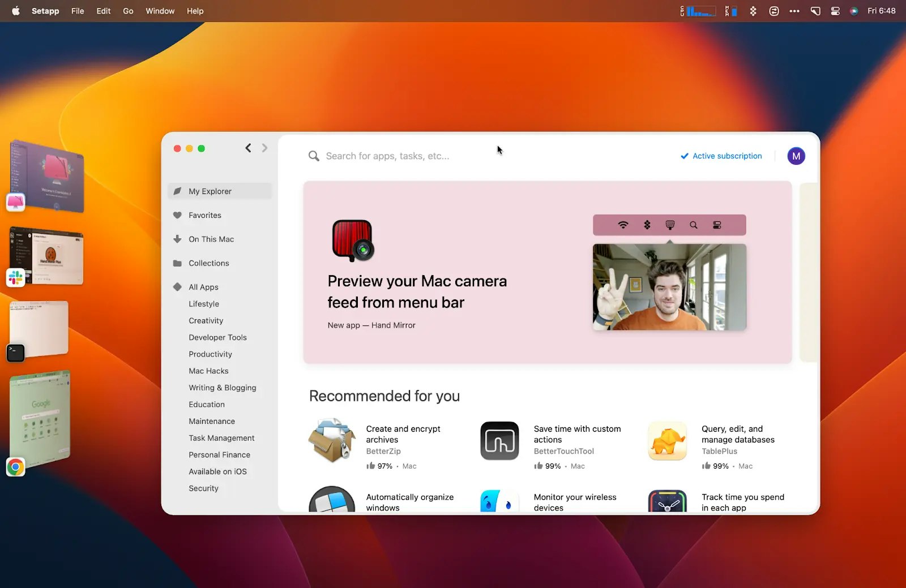
Task: Click the My Explorer leaf icon
Action: point(177,191)
